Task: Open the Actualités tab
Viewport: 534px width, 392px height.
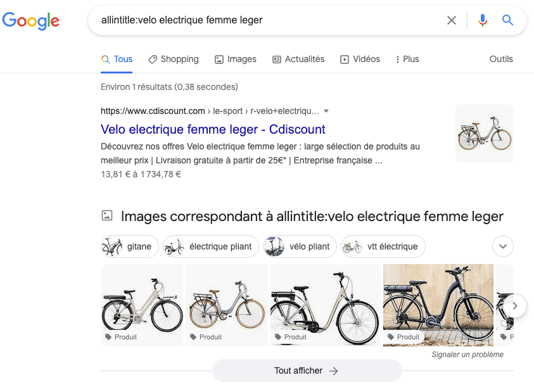Action: tap(298, 59)
